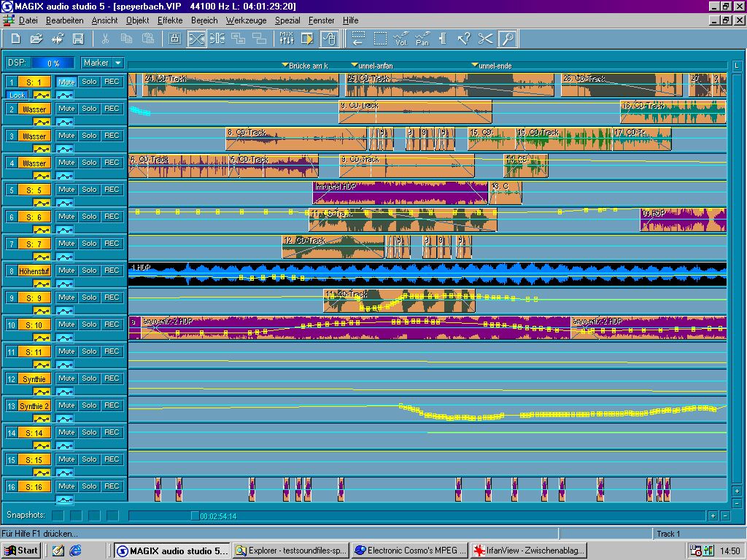Image resolution: width=747 pixels, height=560 pixels.
Task: Open the Spezial menu
Action: coord(287,20)
